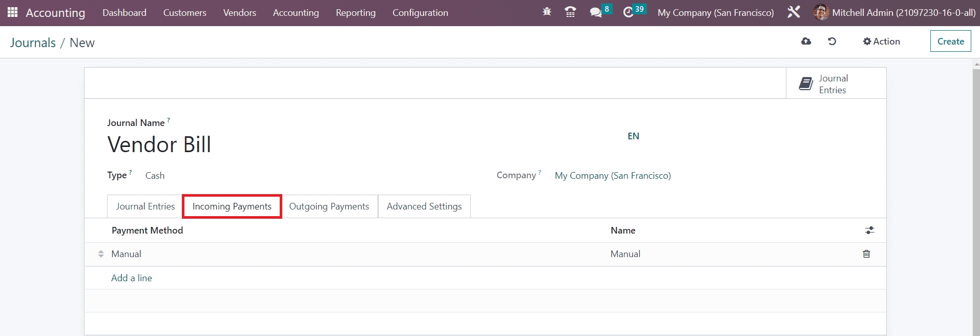Expand the Configuration menu
This screenshot has height=336, width=980.
[x=420, y=12]
